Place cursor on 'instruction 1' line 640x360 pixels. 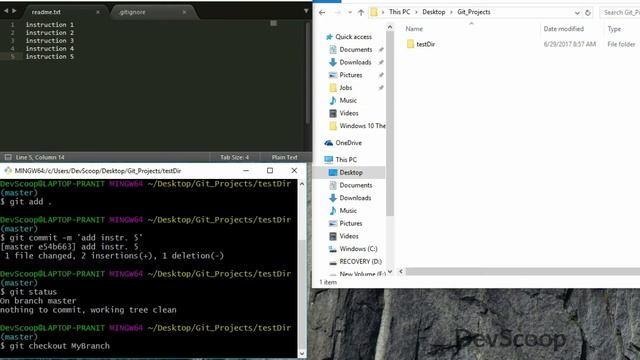[x=50, y=24]
